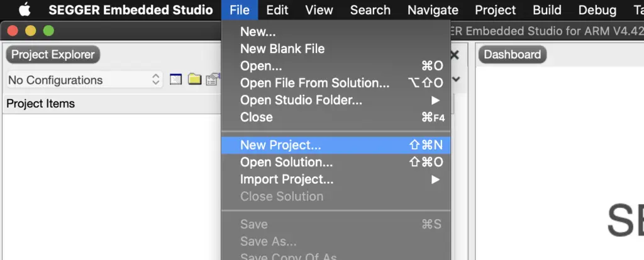Click the new window icon in Project Explorer
This screenshot has width=644, height=260.
(176, 79)
